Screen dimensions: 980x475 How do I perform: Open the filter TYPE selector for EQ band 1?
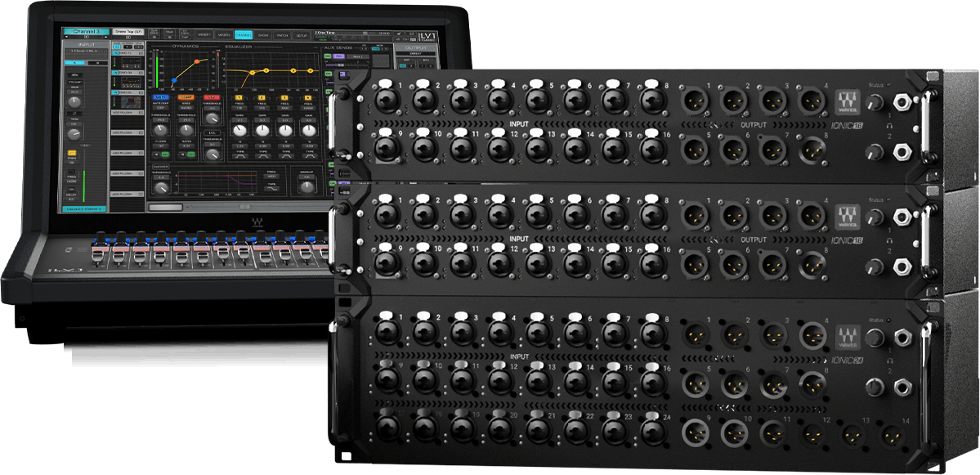click(x=240, y=156)
